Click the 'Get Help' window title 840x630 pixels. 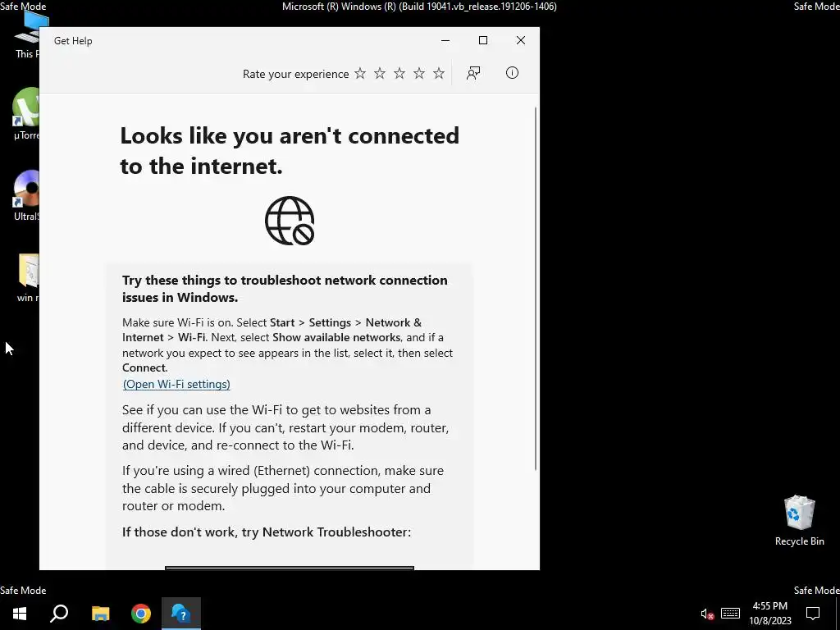73,41
